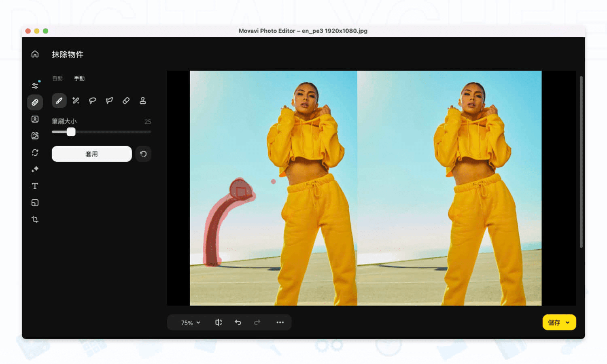
Task: Expand the 儲存 save options dropdown
Action: tap(569, 322)
